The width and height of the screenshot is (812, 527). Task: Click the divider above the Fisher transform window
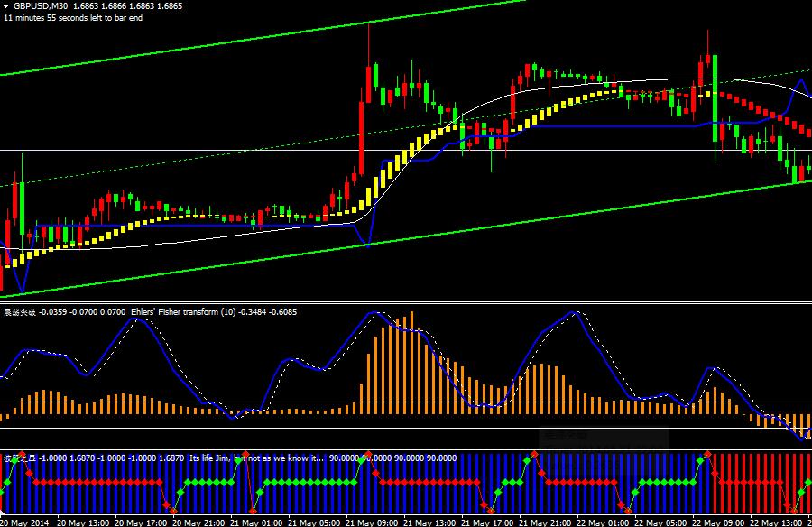pyautogui.click(x=406, y=303)
